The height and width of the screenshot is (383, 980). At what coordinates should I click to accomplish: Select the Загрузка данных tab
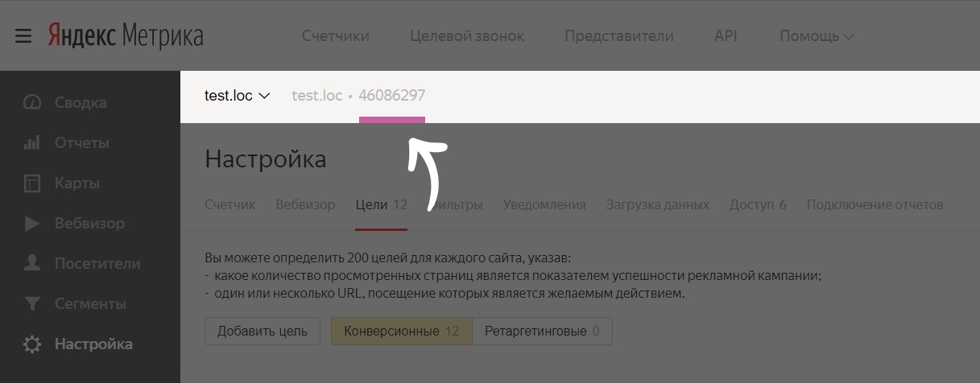657,204
